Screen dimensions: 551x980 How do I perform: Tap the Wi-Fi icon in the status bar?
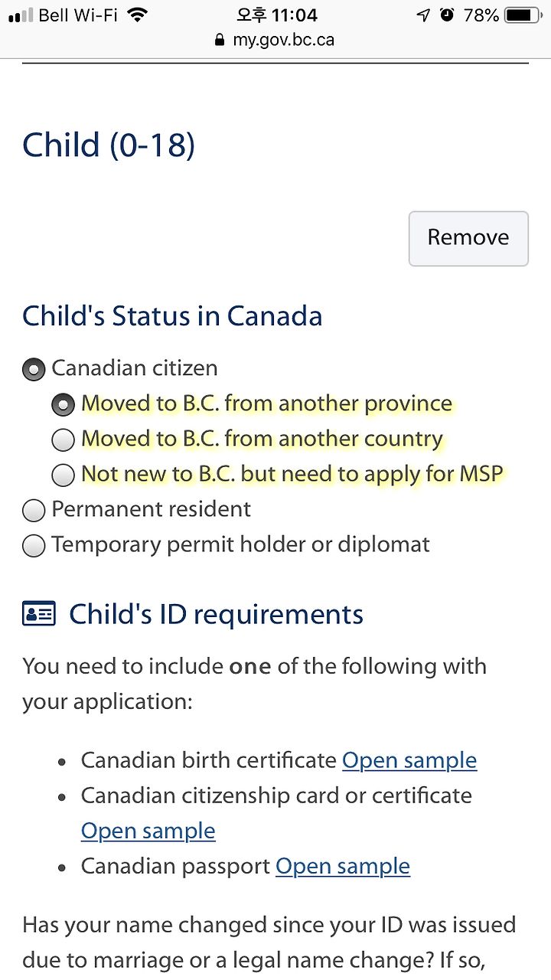[138, 15]
